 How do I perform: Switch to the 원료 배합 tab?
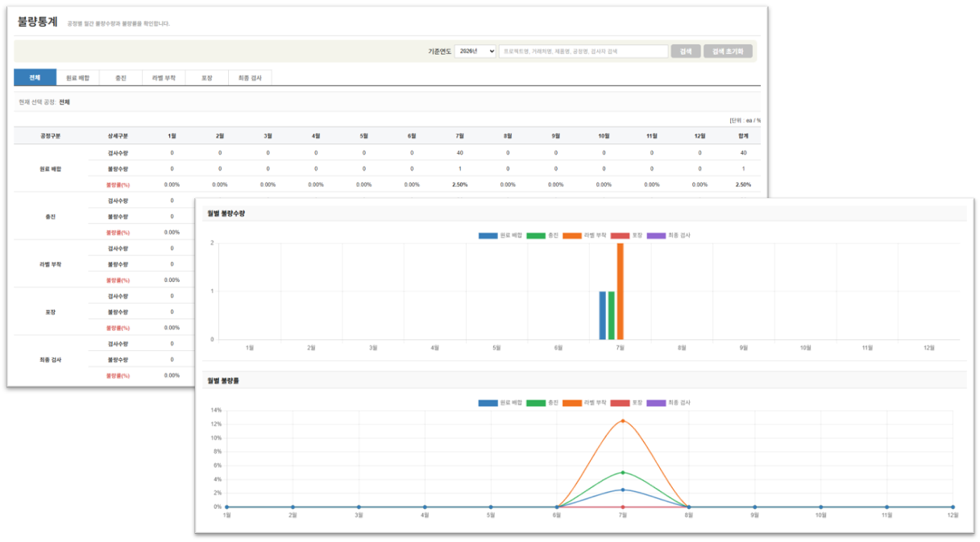[x=77, y=78]
